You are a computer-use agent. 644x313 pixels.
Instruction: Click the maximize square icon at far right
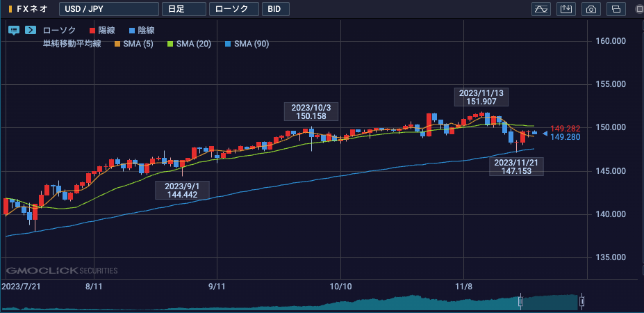638,9
